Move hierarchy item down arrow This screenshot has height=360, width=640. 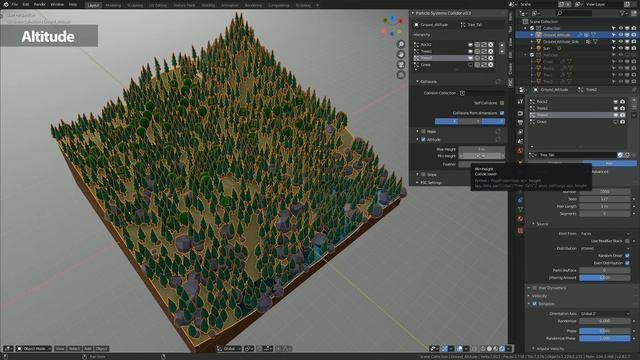coord(502,51)
